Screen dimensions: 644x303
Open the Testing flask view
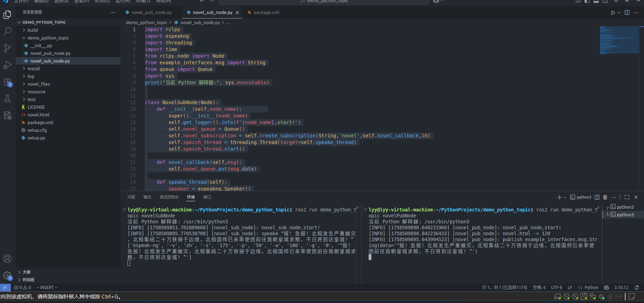(x=7, y=99)
